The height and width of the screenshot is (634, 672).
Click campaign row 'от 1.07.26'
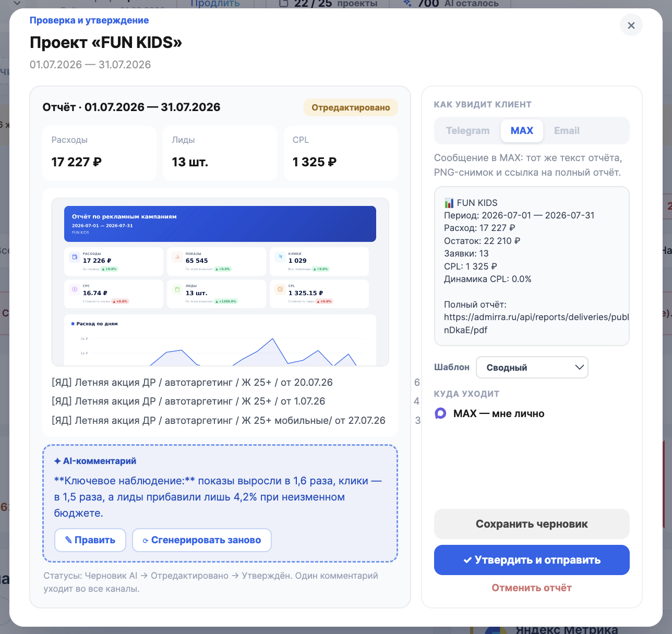pyautogui.click(x=188, y=401)
